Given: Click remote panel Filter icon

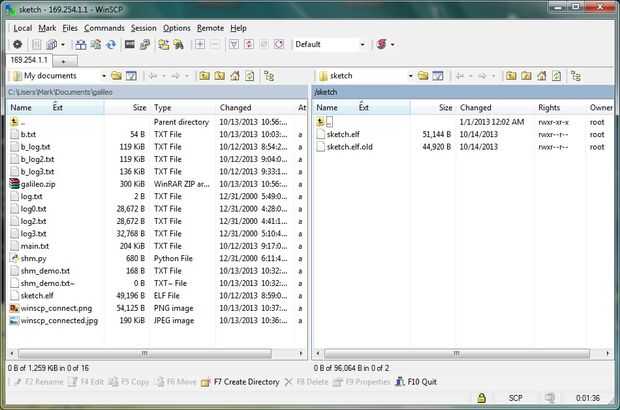Looking at the screenshot, I should (438, 76).
